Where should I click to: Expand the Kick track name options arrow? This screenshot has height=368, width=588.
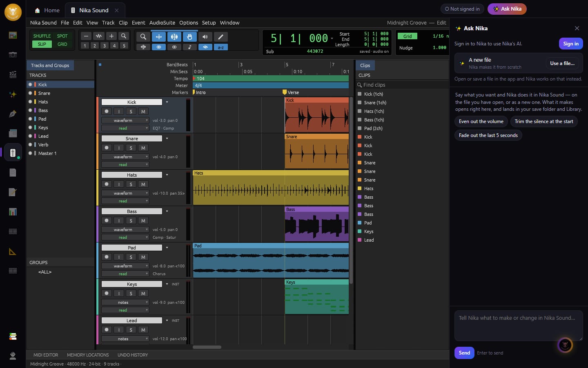[x=167, y=102]
